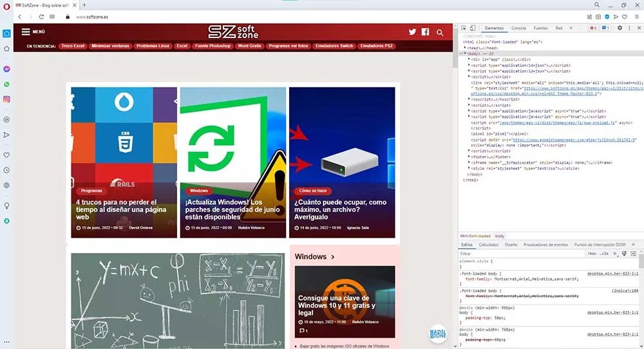Switch to the Consola tab
The image size is (644, 349).
(518, 28)
